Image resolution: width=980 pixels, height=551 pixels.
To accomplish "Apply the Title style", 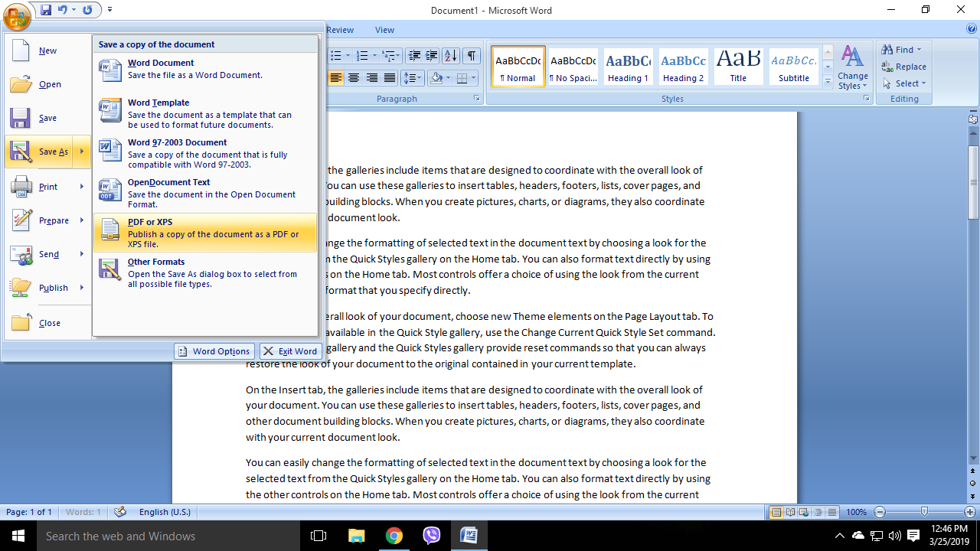I will click(739, 67).
